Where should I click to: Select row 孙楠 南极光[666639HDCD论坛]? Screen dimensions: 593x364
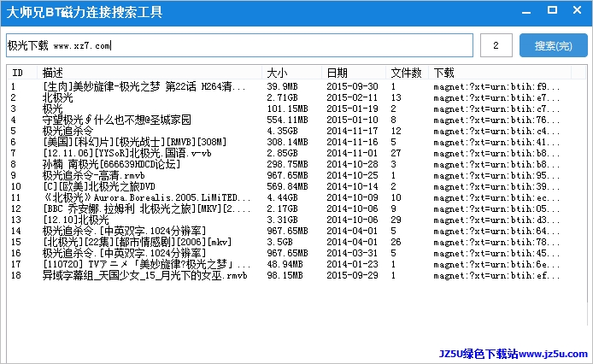point(296,164)
